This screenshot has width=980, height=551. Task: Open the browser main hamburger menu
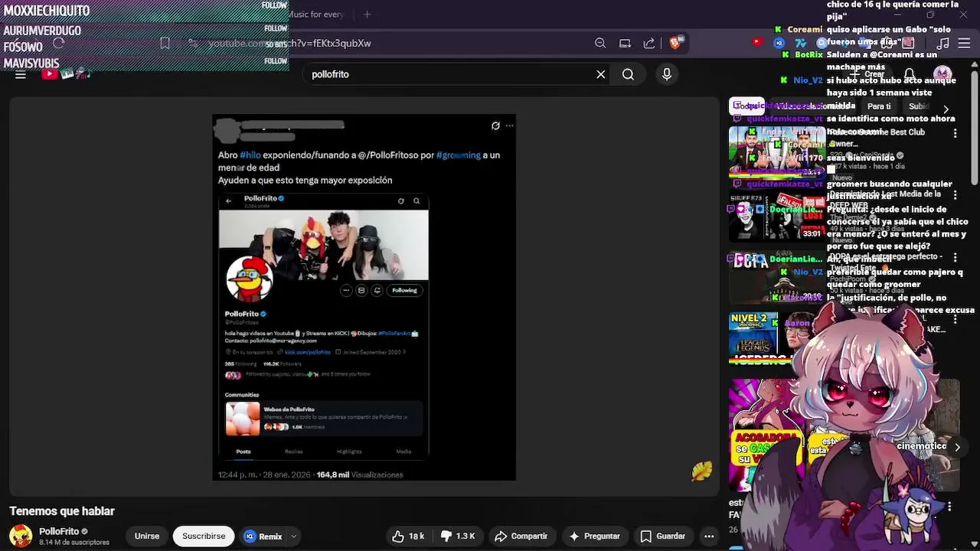965,43
